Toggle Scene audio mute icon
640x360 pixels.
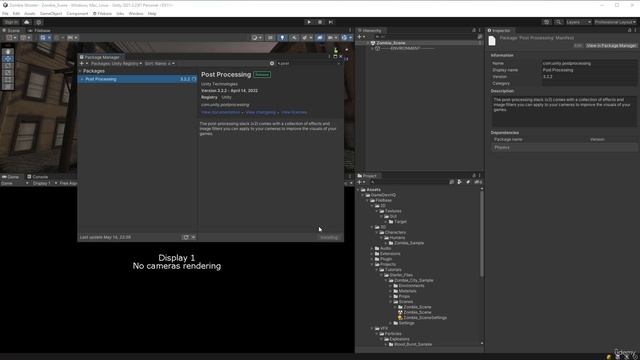click(294, 38)
